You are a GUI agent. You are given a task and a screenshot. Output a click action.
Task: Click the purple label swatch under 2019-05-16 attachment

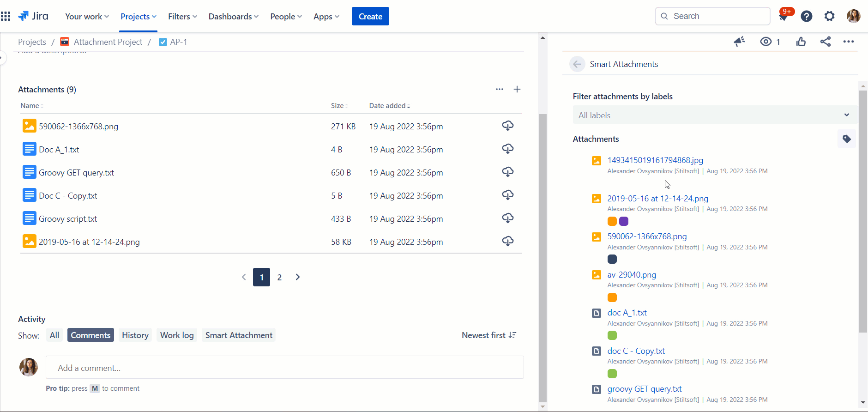tap(624, 221)
